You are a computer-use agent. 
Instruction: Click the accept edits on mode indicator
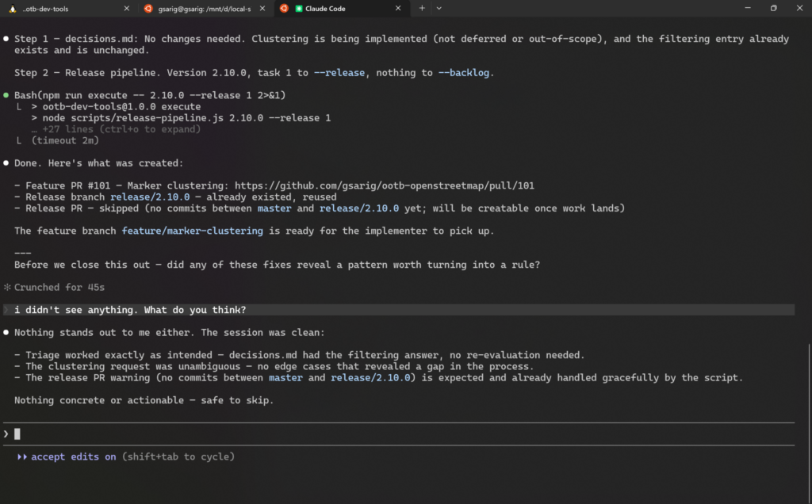[73, 456]
